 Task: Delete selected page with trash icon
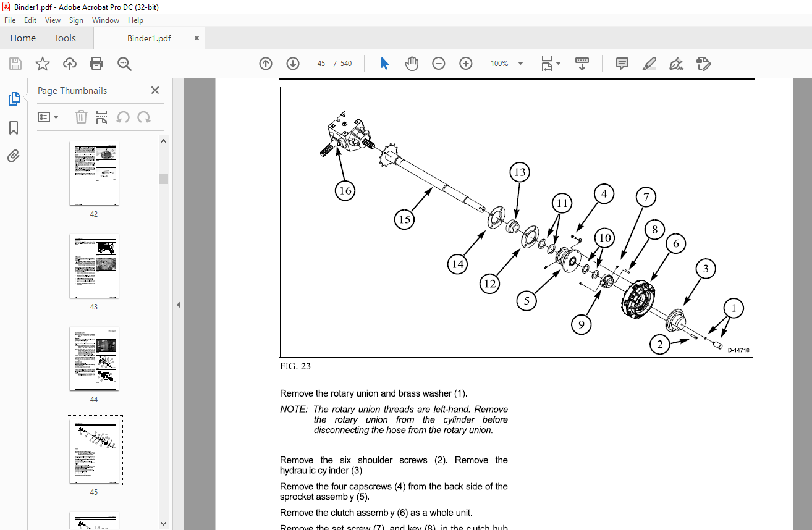(82, 117)
